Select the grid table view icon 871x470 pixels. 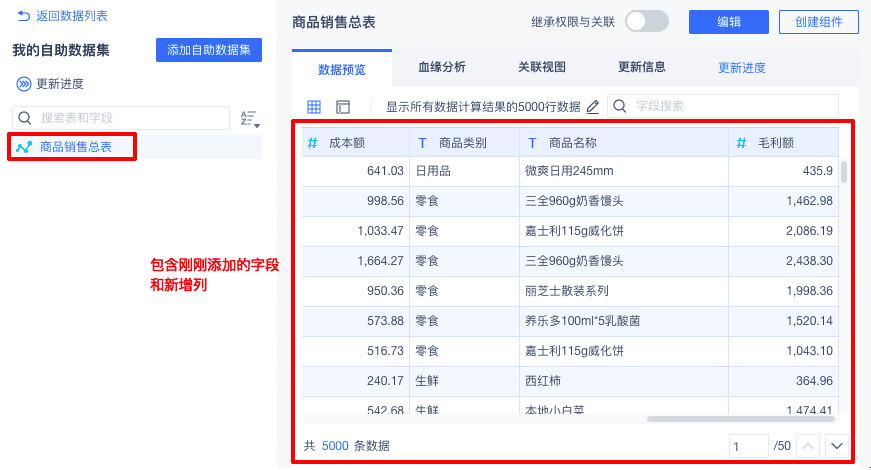click(314, 107)
